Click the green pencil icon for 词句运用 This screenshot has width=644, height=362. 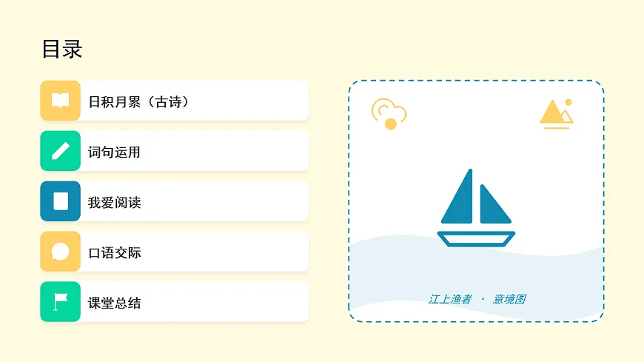(x=60, y=151)
